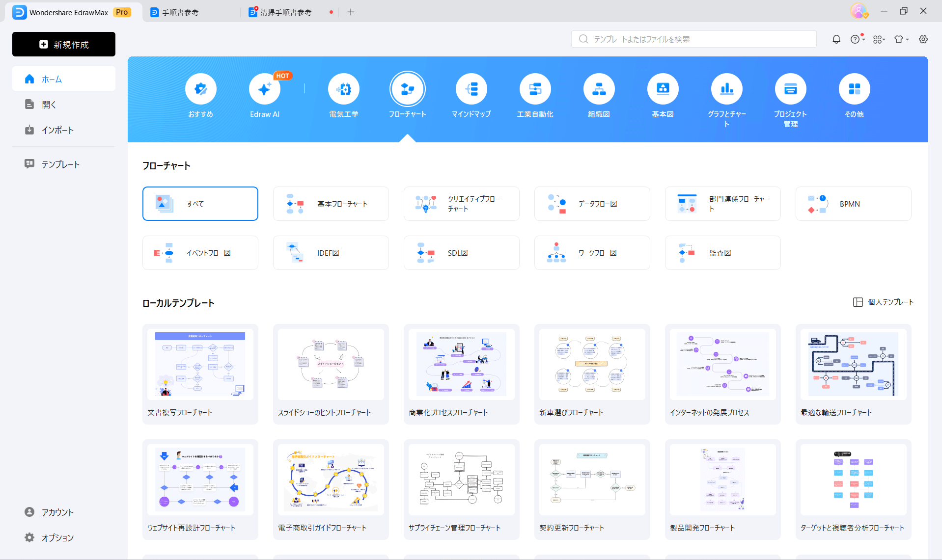The height and width of the screenshot is (560, 942).
Task: Open the 電子商取引ガイドフローチャート template
Action: coord(331,489)
